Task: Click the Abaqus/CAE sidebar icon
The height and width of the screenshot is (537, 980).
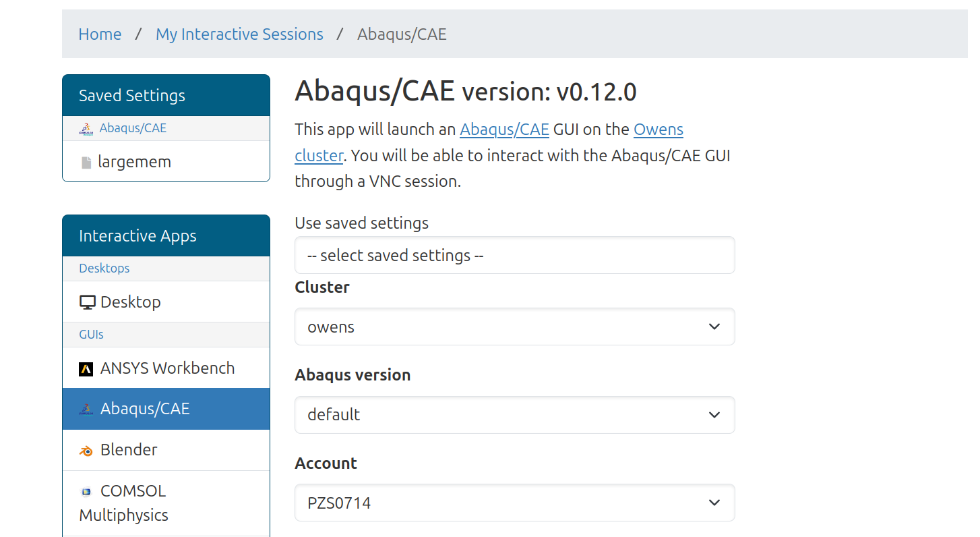Action: [86, 409]
